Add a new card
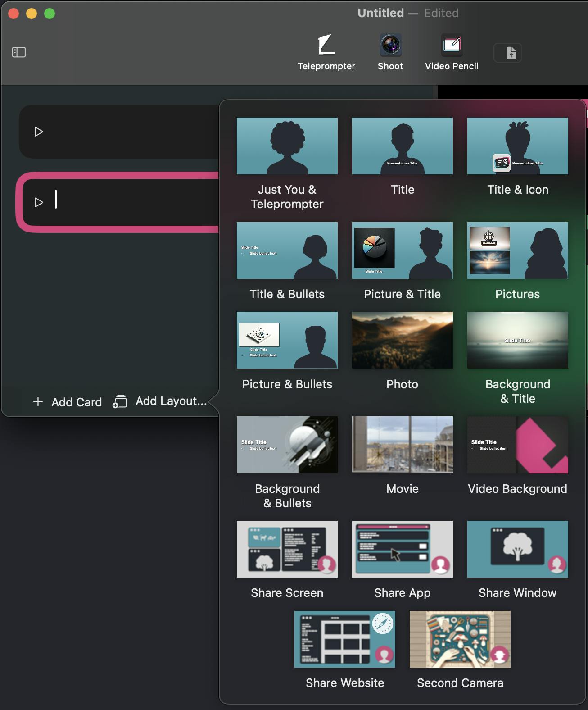The height and width of the screenshot is (710, 588). pyautogui.click(x=68, y=402)
